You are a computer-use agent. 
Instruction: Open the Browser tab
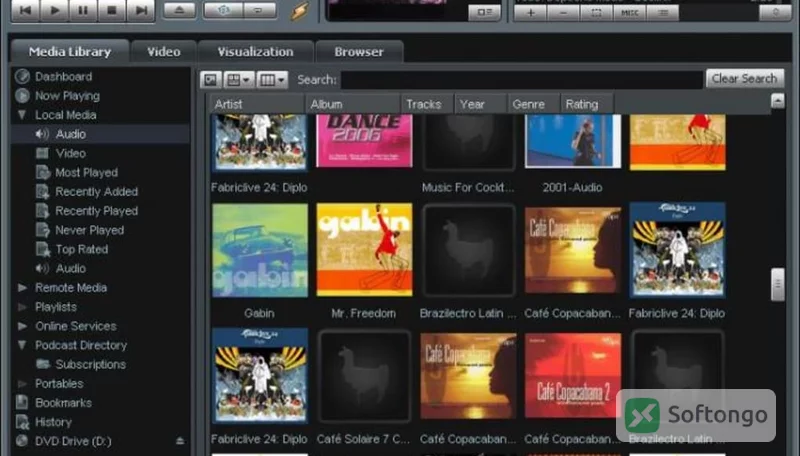click(359, 52)
